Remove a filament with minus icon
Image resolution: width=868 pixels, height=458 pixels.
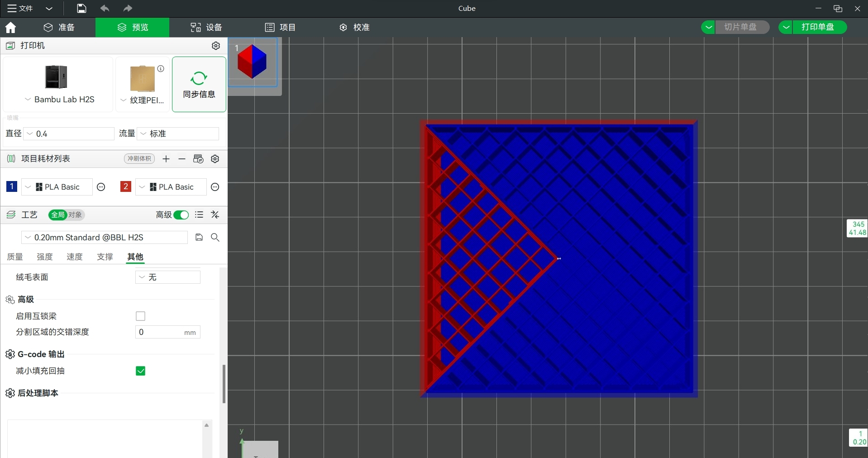pos(182,159)
